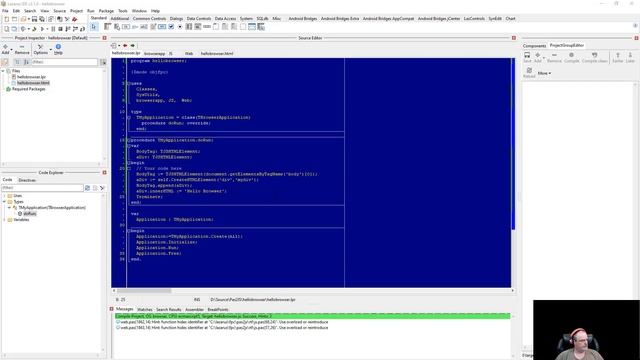Screen dimensions: 640x360
Task: Pick the TMainMenu component in Standard palette
Action: point(107,27)
